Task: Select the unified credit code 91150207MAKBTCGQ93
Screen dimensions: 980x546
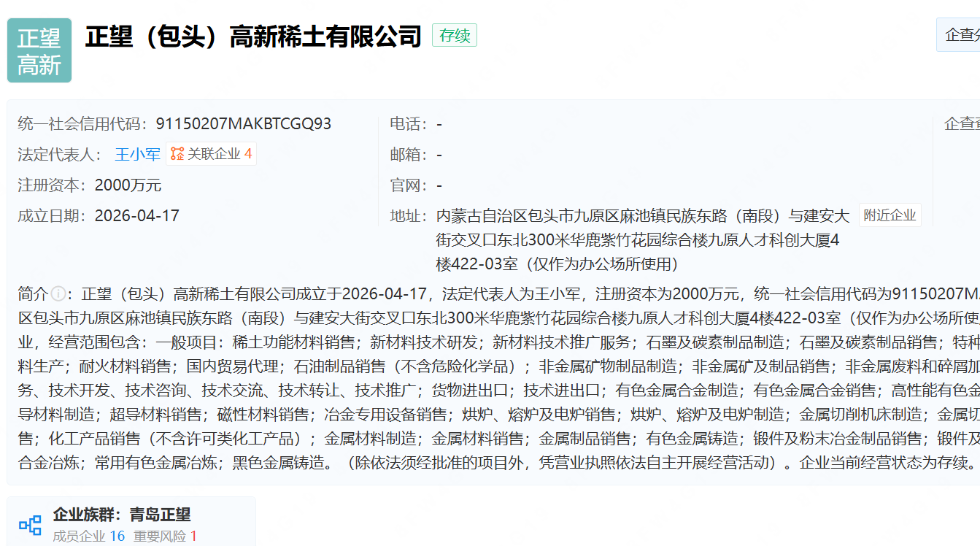Action: pyautogui.click(x=244, y=124)
